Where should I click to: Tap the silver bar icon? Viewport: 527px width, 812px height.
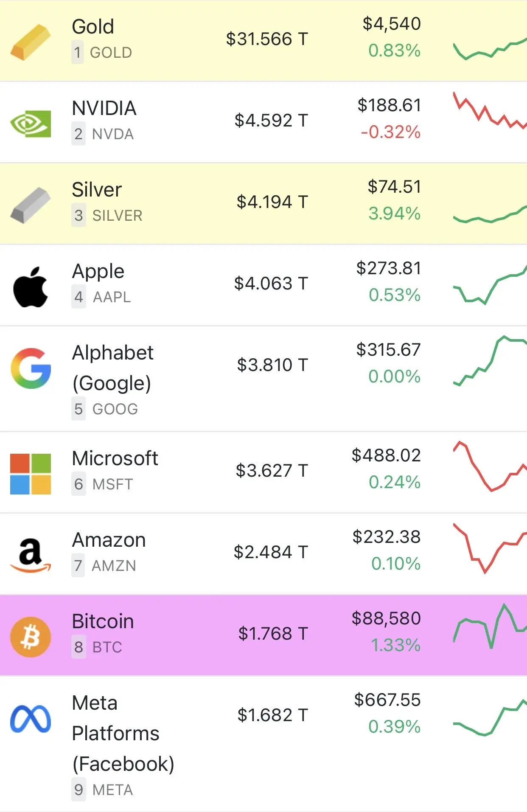(x=31, y=205)
